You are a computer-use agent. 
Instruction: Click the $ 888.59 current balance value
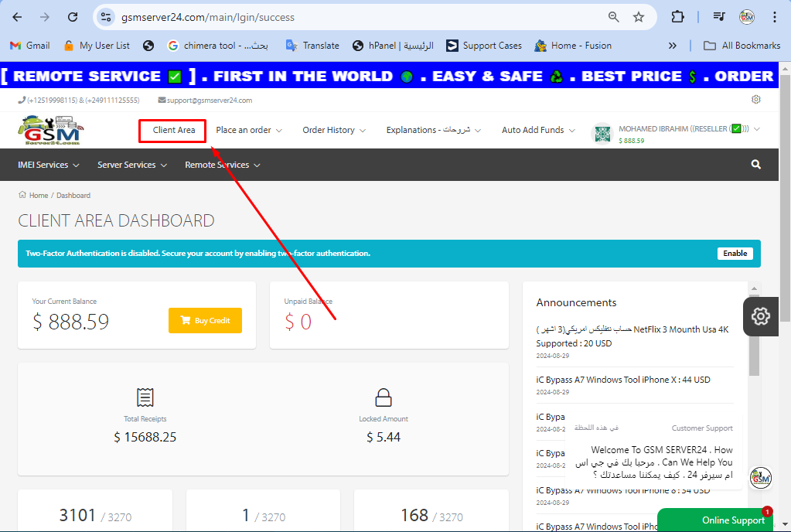pyautogui.click(x=70, y=322)
